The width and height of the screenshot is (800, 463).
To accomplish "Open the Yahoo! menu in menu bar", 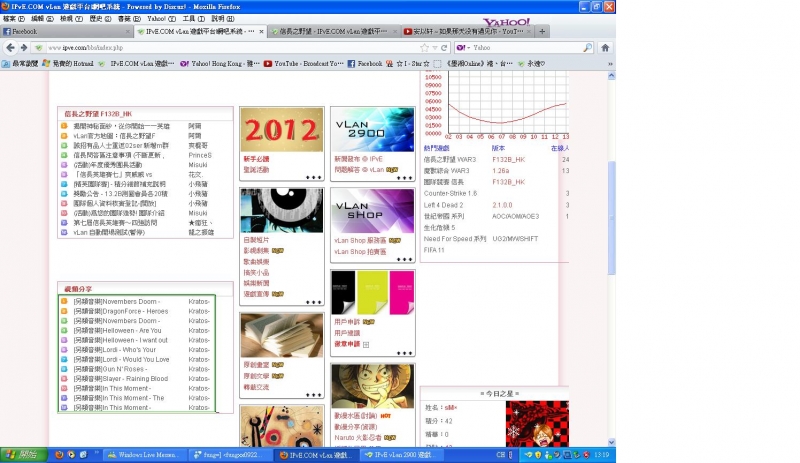I will point(161,19).
